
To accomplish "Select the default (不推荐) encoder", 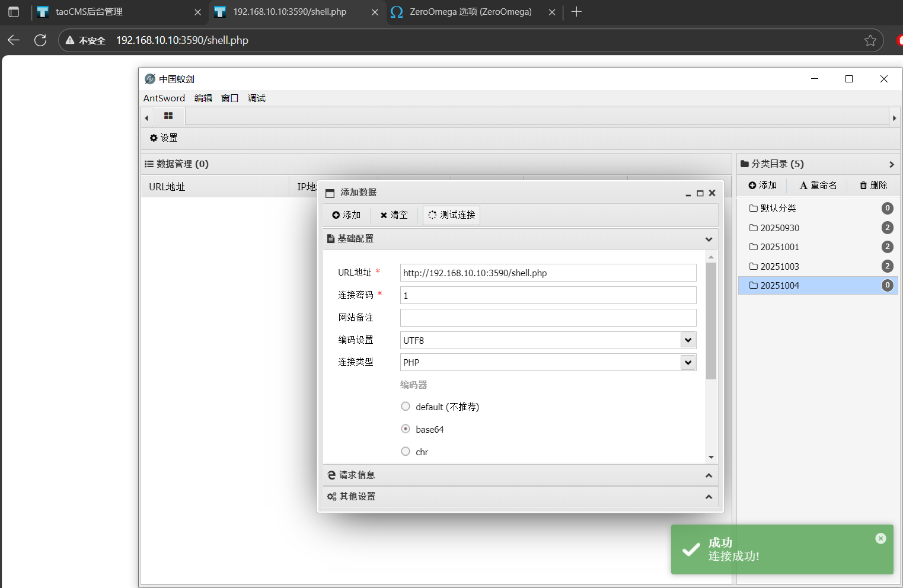I will pos(406,407).
